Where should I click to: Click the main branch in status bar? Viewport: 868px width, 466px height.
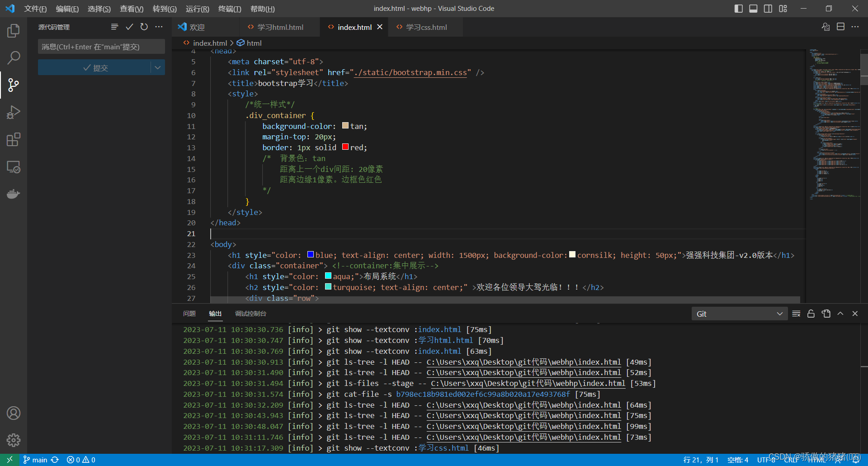pyautogui.click(x=35, y=460)
